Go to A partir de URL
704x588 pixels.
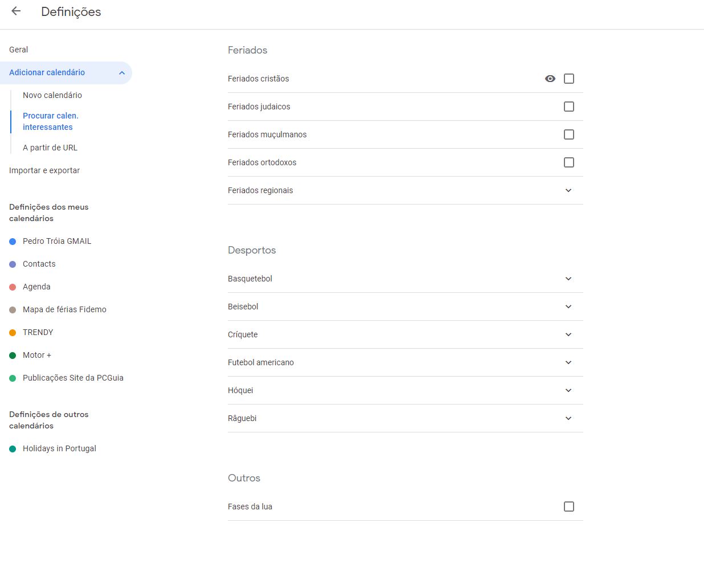pos(50,148)
